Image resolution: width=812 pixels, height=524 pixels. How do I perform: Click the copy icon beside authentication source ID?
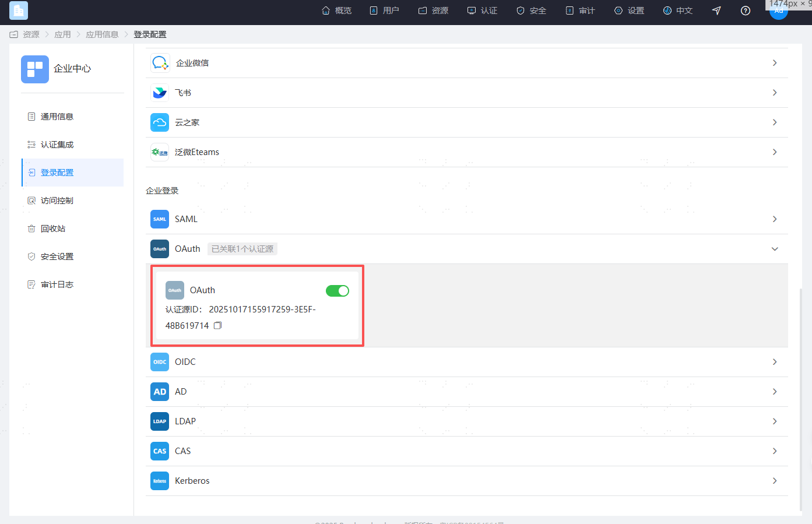[x=217, y=326]
